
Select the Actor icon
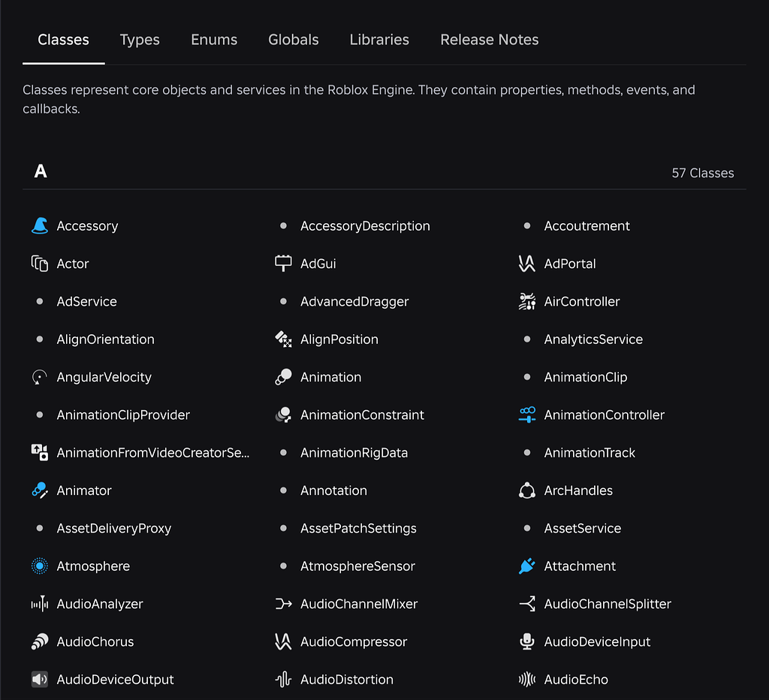tap(39, 264)
